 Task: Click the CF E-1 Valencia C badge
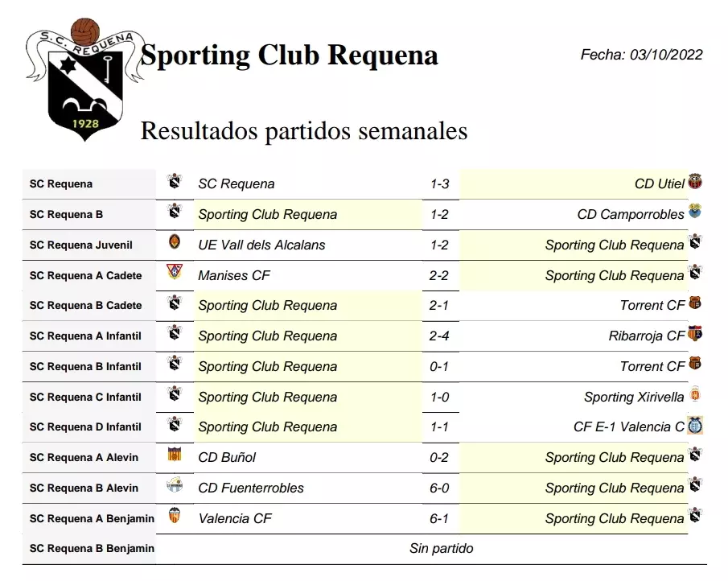695,425
